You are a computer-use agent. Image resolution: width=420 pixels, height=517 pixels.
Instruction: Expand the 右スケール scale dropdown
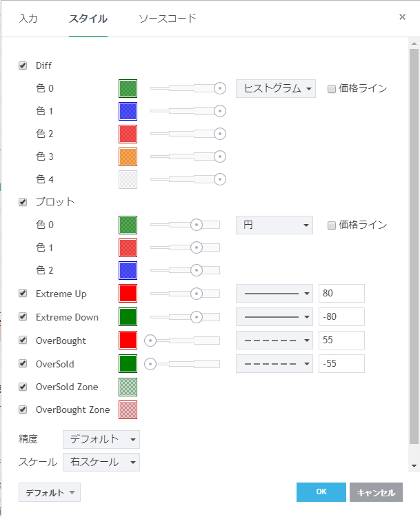[x=101, y=462]
